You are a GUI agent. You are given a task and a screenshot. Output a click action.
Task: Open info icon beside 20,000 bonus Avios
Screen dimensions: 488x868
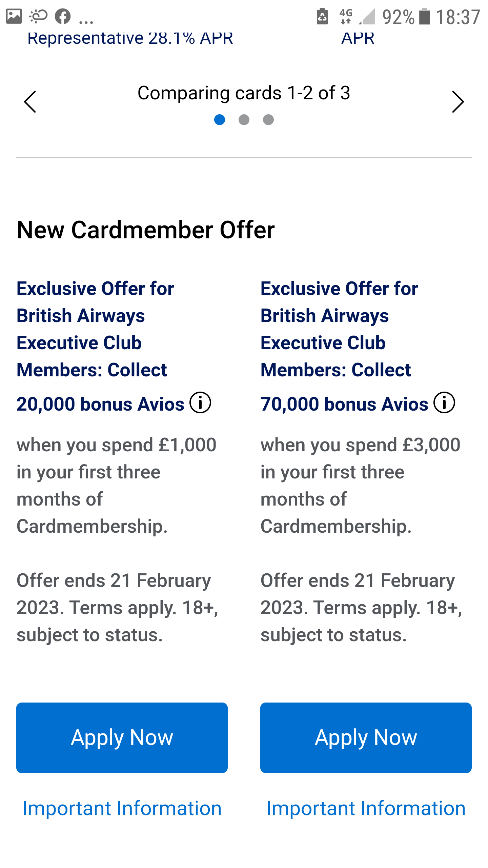200,403
